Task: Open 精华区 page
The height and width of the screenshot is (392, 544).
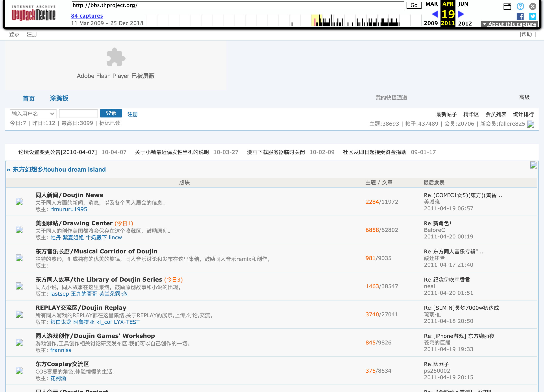Action: point(471,114)
